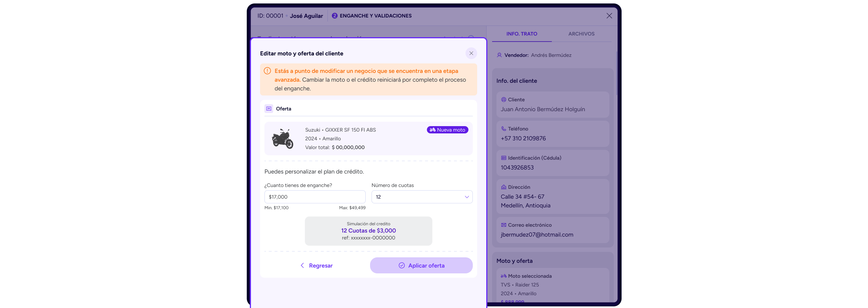Click the Moto seleccionada motorcycle icon
This screenshot has width=868, height=308.
coord(503,276)
